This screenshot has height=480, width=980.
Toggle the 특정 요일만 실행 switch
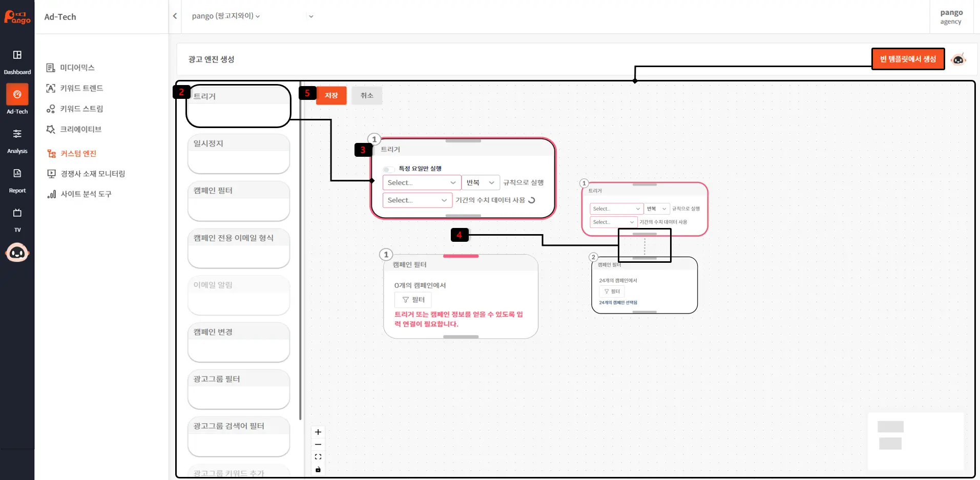click(x=388, y=169)
